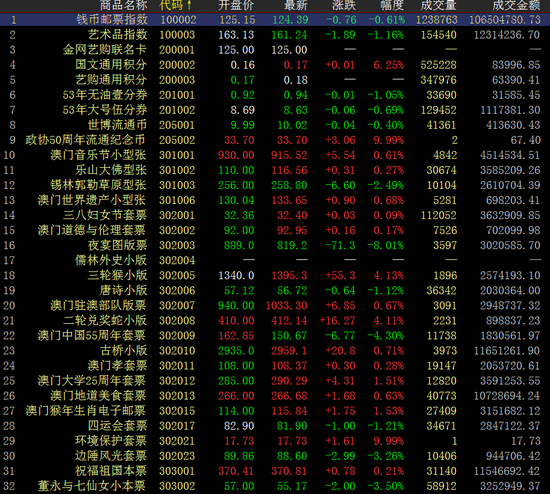Screen dimensions: 550x494
Task: Click change value +16.27
Action: 337,321
